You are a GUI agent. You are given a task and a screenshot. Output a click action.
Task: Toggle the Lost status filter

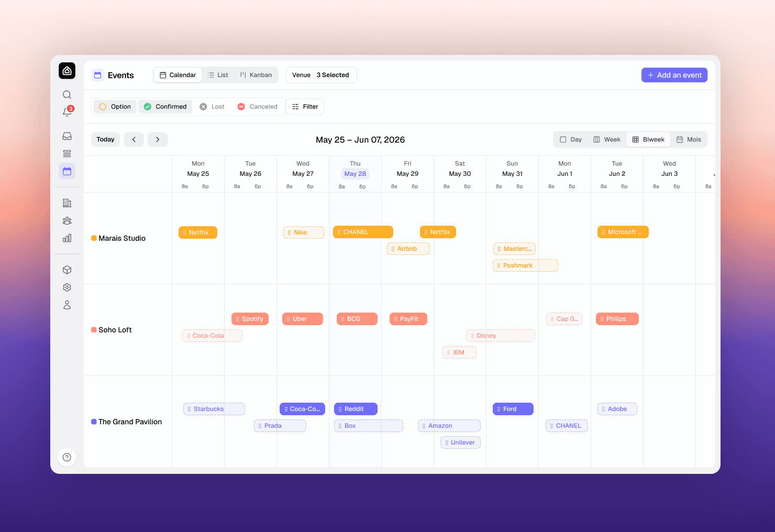tap(212, 106)
